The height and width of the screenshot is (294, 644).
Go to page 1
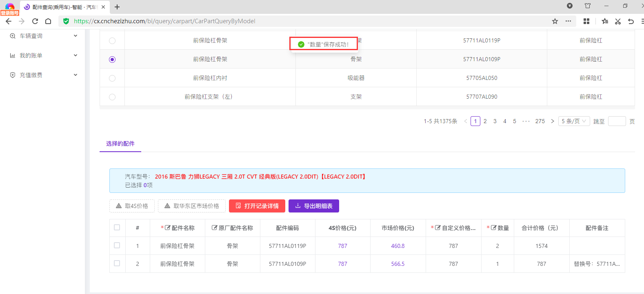pos(475,121)
